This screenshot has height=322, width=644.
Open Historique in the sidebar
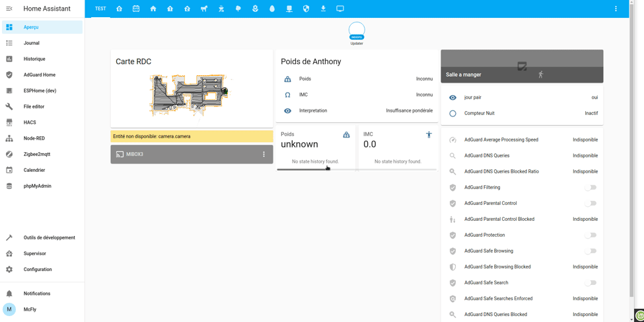[x=42, y=59]
